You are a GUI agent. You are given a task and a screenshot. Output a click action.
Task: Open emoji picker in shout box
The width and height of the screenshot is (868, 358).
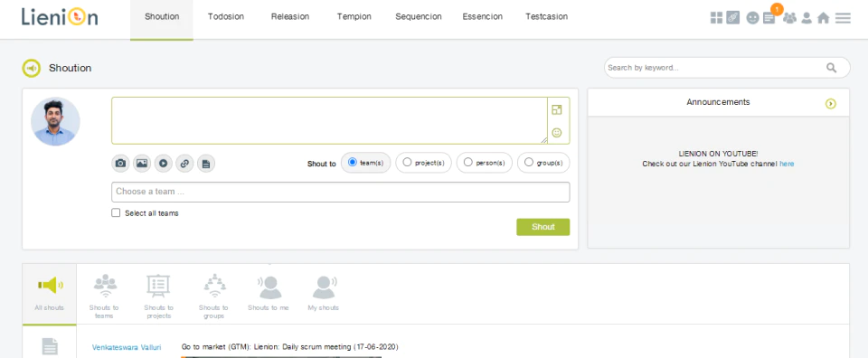[x=557, y=133]
